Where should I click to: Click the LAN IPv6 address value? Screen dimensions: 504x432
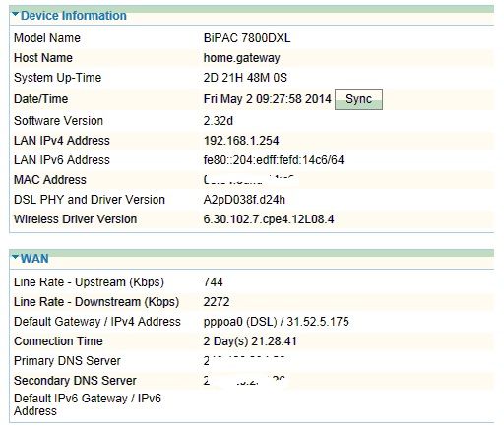(274, 160)
